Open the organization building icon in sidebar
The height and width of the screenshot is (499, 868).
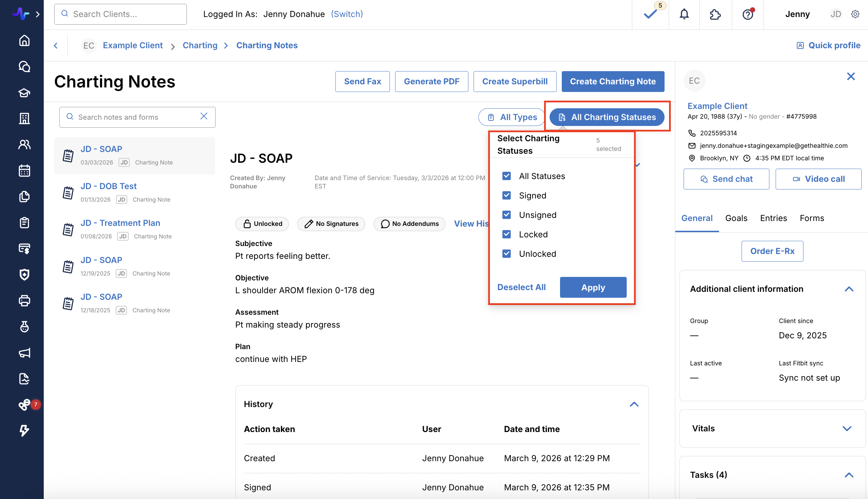(x=24, y=118)
